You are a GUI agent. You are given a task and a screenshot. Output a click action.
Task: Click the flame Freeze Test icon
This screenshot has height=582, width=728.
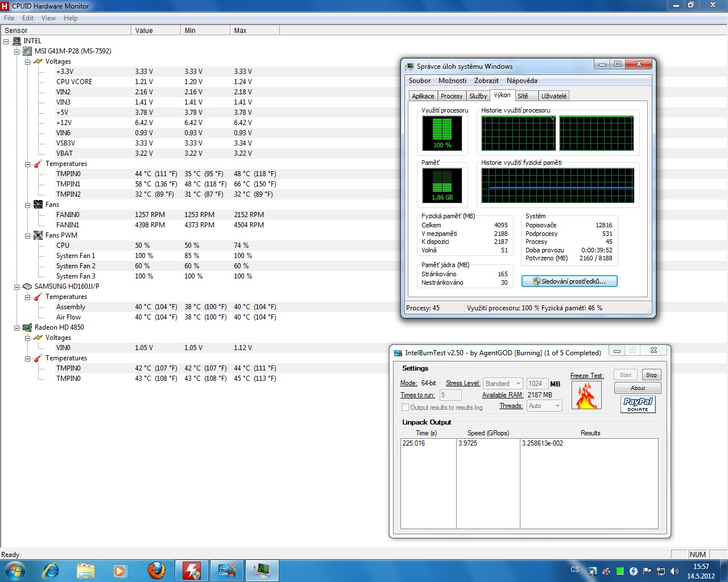(586, 395)
